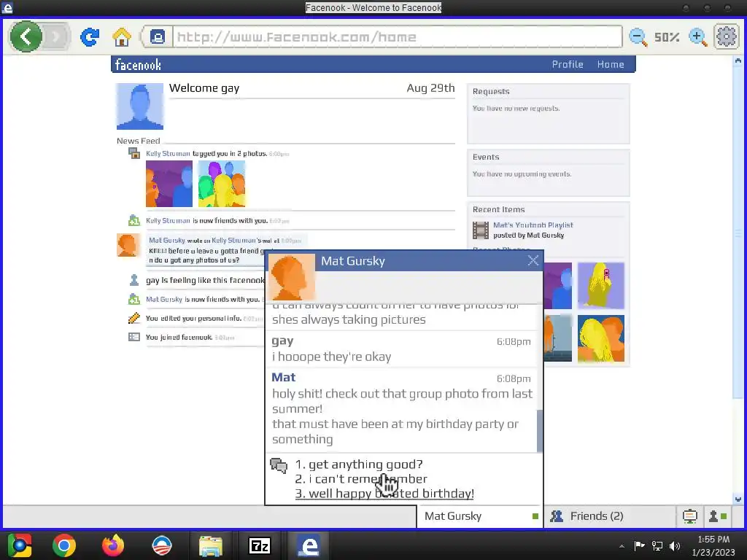Click the joined facenook card icon
This screenshot has height=560, width=747.
click(x=134, y=337)
